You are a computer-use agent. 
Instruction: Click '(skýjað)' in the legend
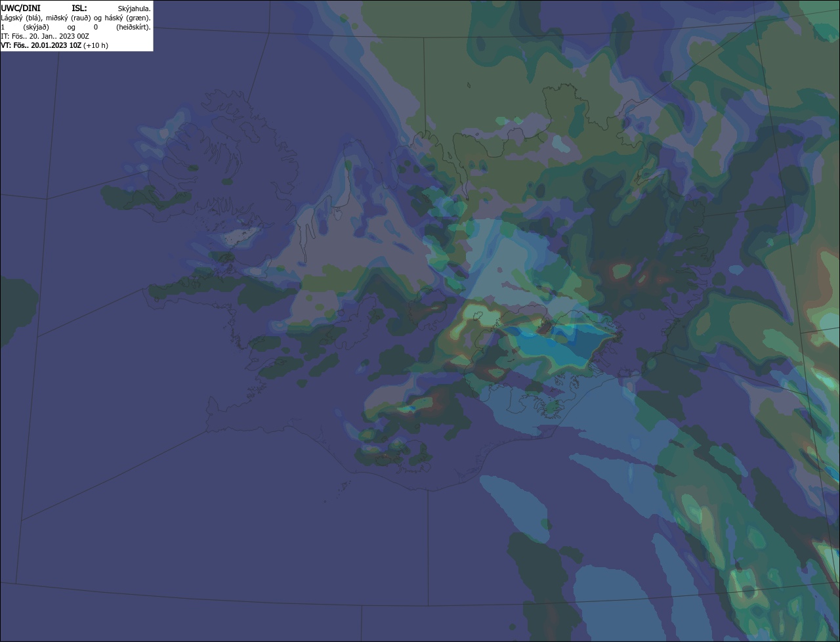click(36, 27)
